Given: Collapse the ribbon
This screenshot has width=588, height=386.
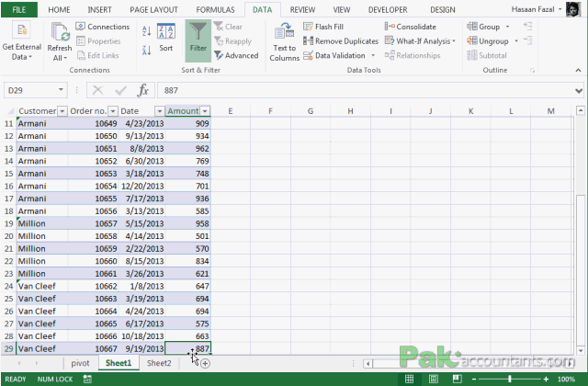Looking at the screenshot, I should tap(578, 70).
